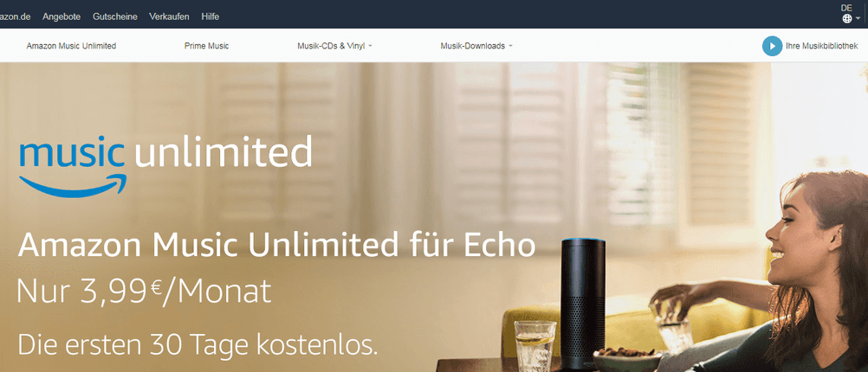Click the blue play circle icon
Image resolution: width=868 pixels, height=372 pixels.
coord(772,46)
